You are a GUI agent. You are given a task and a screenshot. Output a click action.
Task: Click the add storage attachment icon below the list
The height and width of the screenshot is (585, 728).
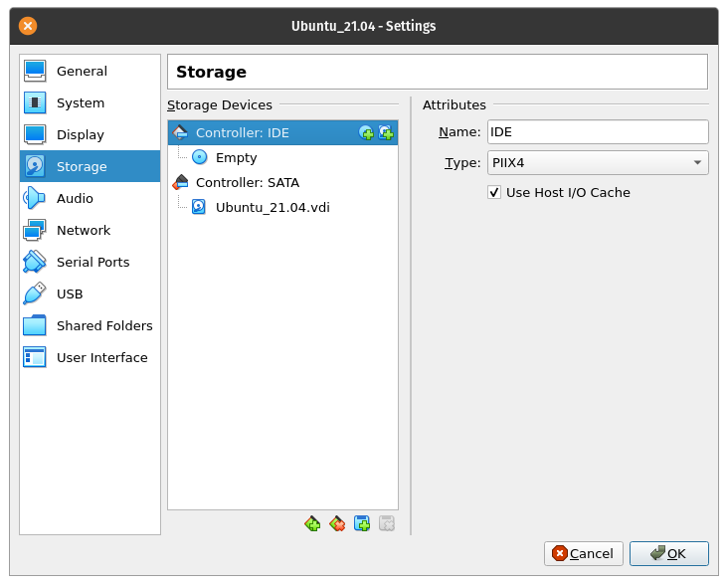click(x=362, y=523)
